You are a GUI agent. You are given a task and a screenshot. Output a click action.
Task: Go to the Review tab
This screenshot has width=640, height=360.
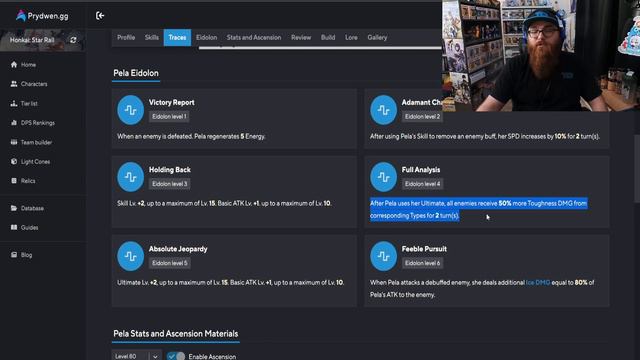coord(301,38)
